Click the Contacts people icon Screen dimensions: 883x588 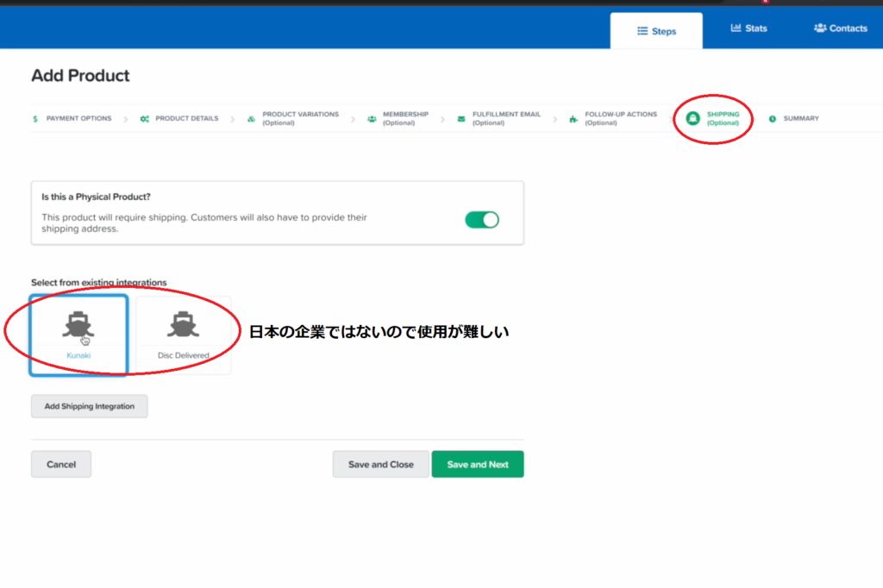820,28
